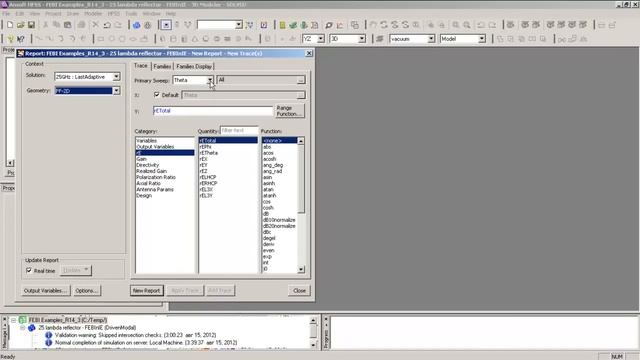Click the red chart report icon
The height and width of the screenshot is (360, 640).
tap(340, 25)
